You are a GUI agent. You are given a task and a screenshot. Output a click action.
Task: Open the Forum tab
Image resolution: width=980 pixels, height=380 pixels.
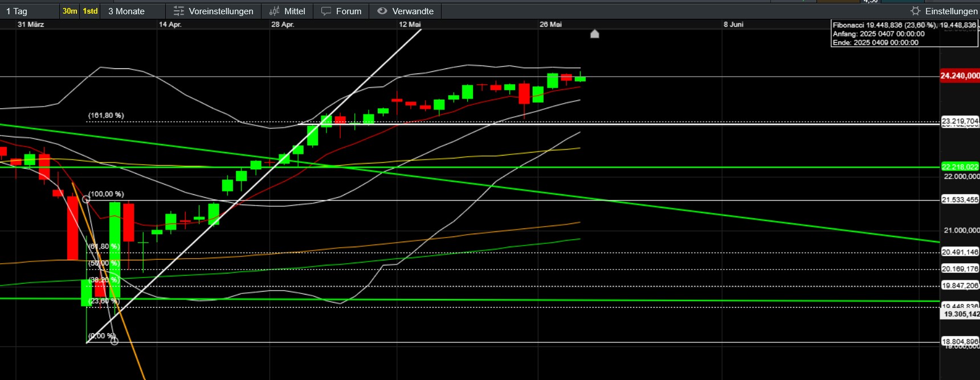coord(349,11)
